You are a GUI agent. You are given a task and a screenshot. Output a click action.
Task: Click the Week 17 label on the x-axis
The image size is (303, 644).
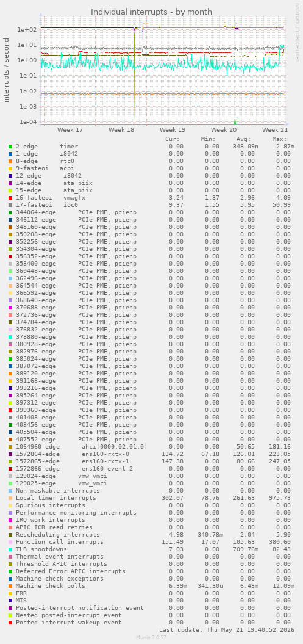pos(70,130)
